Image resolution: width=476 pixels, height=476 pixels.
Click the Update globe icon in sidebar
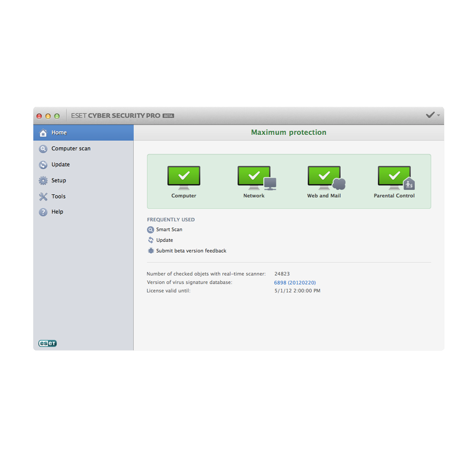[43, 165]
